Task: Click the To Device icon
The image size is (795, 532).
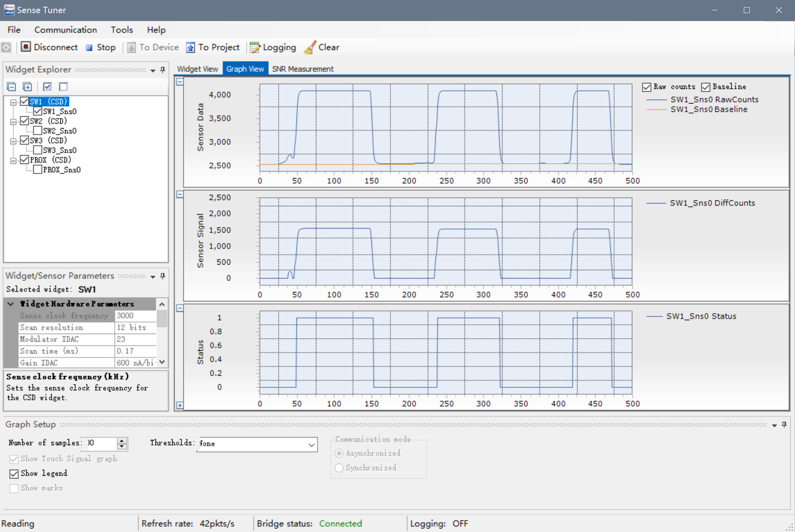Action: pyautogui.click(x=131, y=48)
